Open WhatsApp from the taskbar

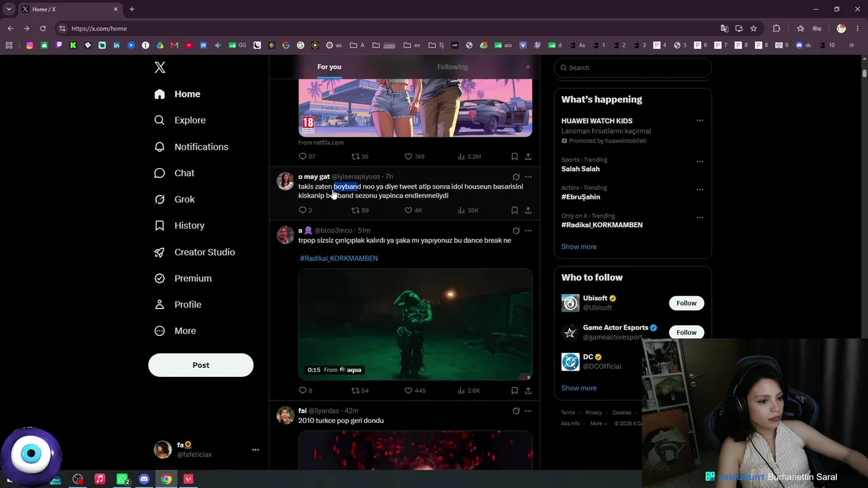pyautogui.click(x=122, y=479)
